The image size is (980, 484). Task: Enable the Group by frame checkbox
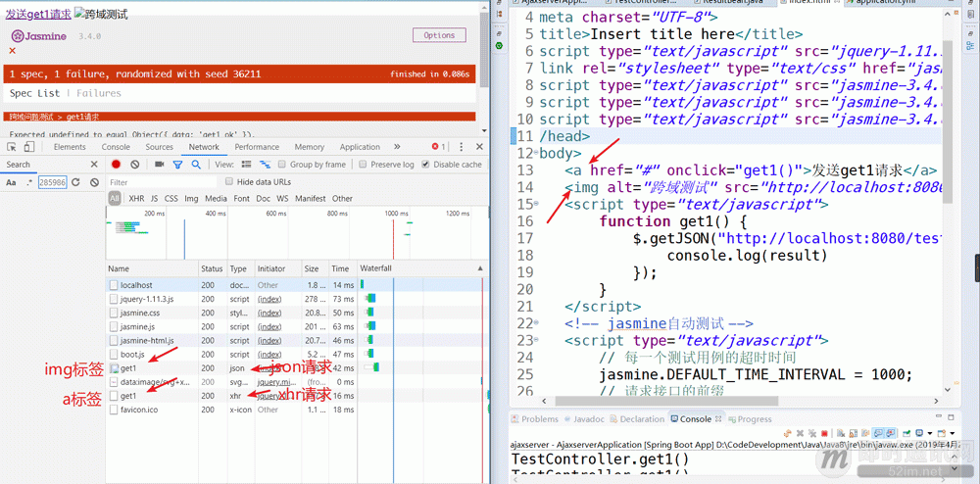pos(282,165)
